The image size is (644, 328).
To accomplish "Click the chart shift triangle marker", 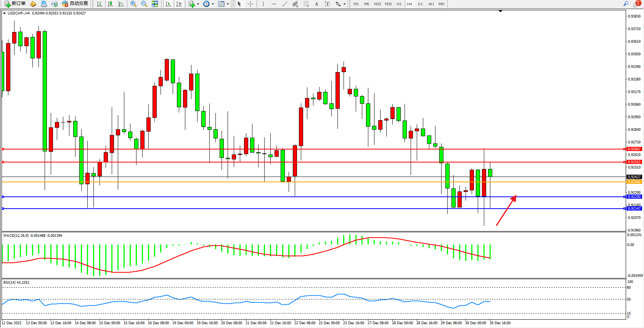I will pos(500,11).
